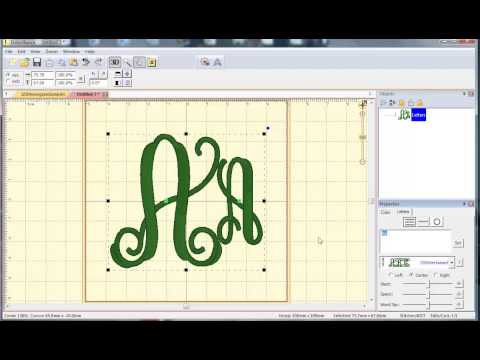Set Left text alignment
480x360 pixels.
tap(395, 275)
